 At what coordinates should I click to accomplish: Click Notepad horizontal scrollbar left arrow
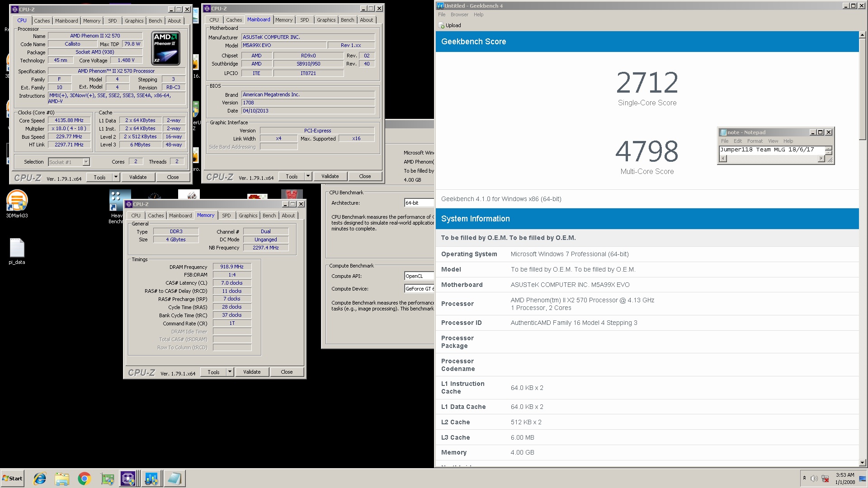point(723,159)
